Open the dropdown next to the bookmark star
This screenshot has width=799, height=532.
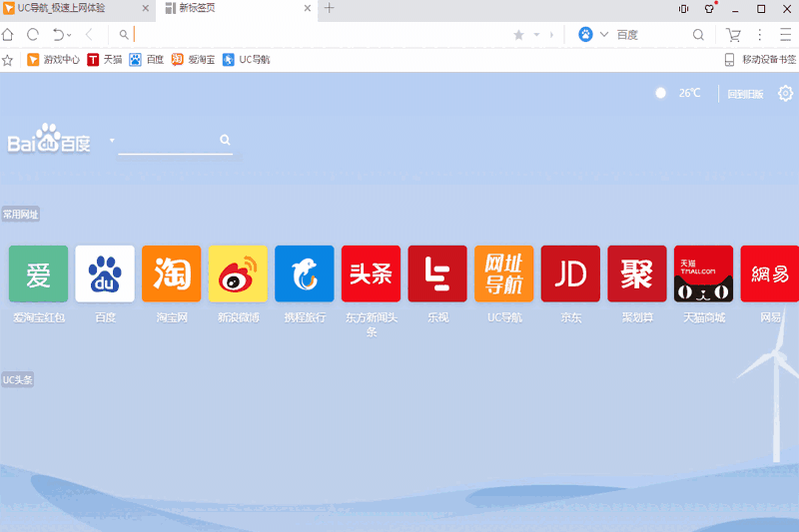tap(536, 35)
